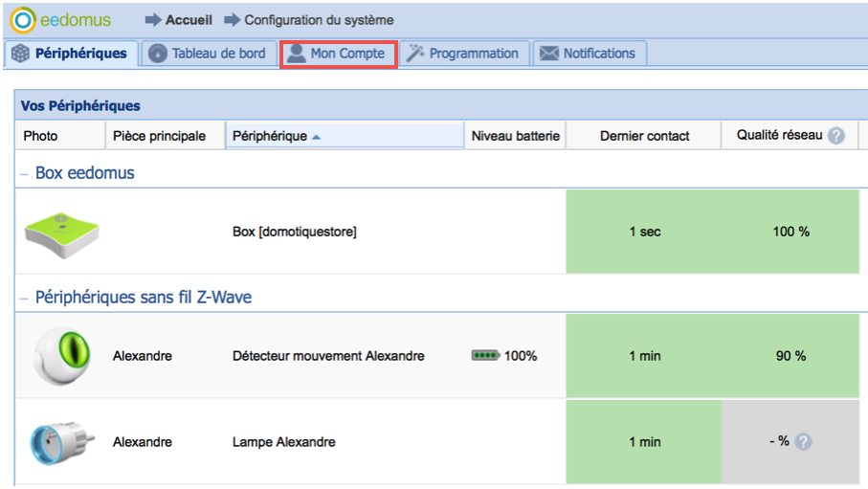
Task: Click the arrow icon before Accueil
Action: coord(153,20)
